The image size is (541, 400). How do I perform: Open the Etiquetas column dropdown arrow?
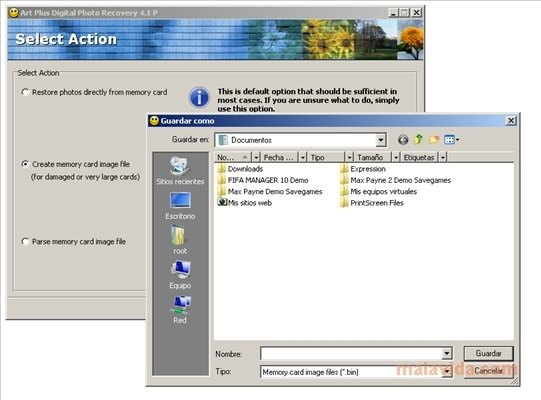pyautogui.click(x=442, y=157)
